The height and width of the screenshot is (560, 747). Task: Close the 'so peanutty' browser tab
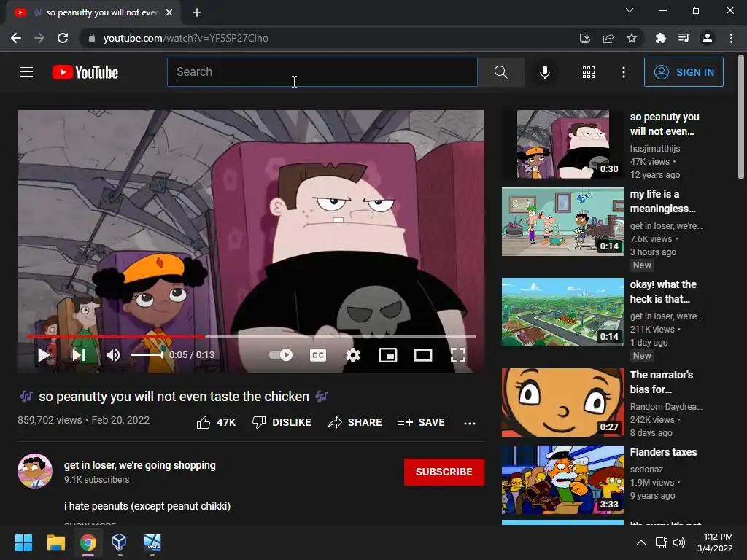169,12
